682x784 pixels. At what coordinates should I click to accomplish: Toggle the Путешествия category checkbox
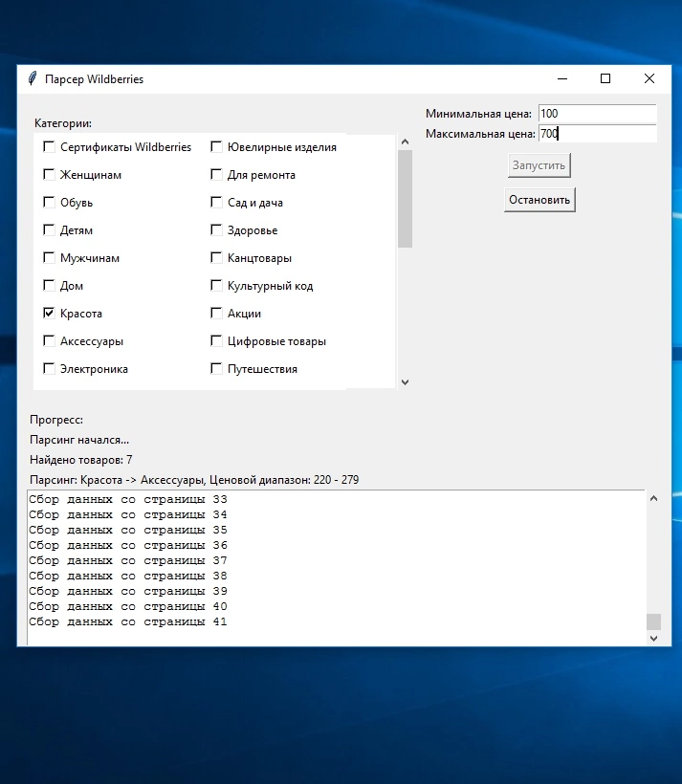216,369
